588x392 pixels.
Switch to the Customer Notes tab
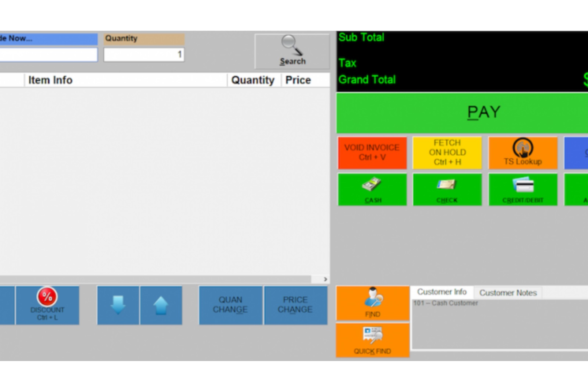508,293
